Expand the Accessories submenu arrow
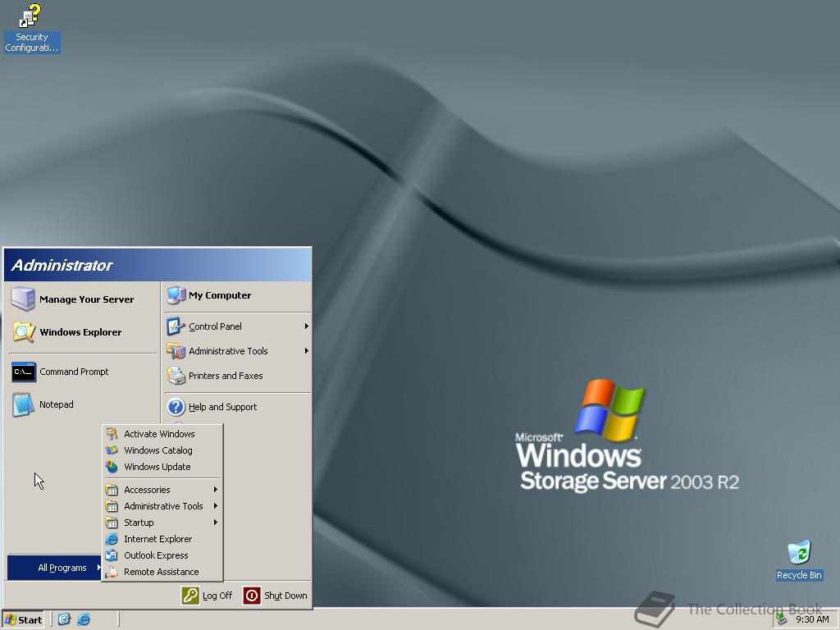 pos(216,490)
